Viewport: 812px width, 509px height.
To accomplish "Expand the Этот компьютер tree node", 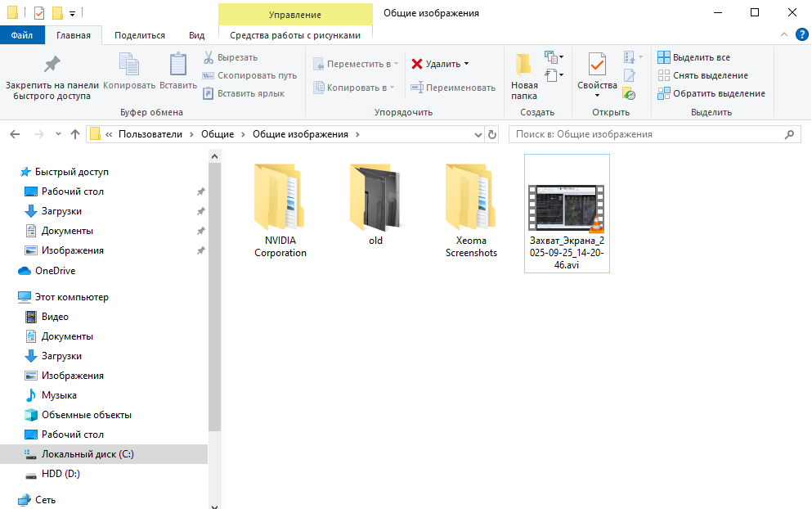I will pyautogui.click(x=11, y=297).
